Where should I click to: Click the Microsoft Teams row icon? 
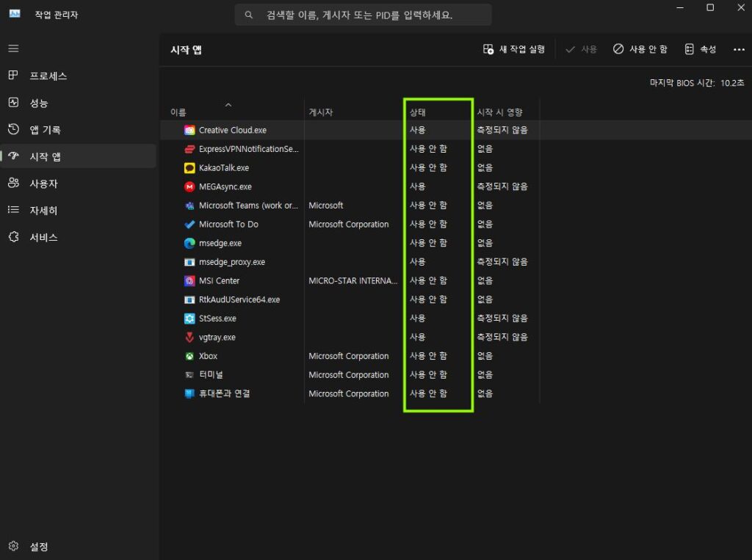189,206
